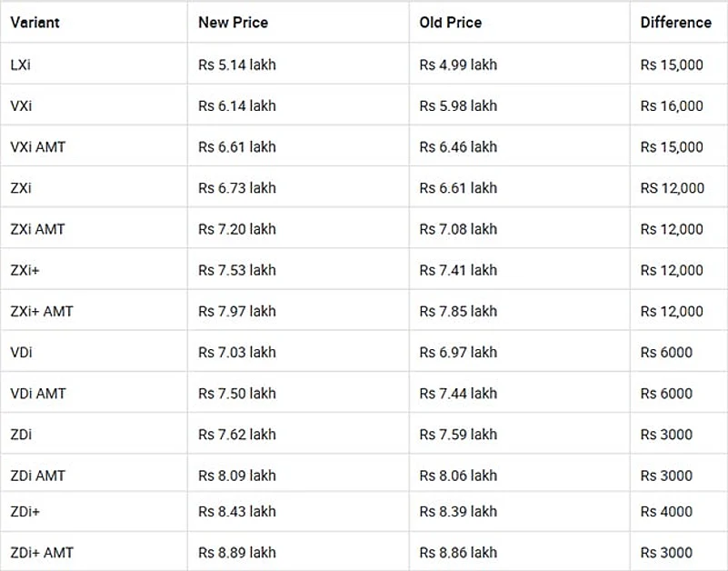This screenshot has width=728, height=571.
Task: Click old price Rs 8.06 lakh
Action: [458, 476]
